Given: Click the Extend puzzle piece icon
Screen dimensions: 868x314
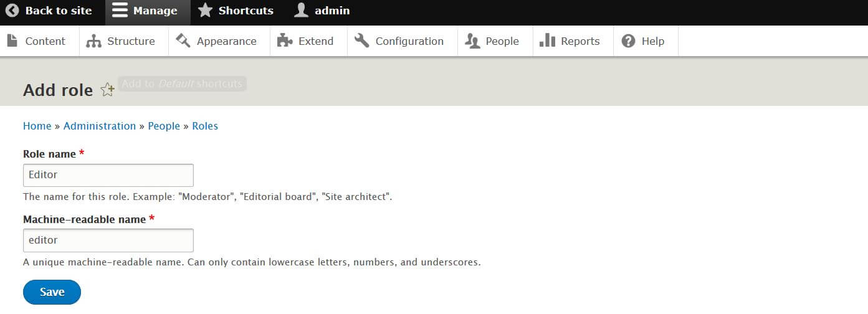Looking at the screenshot, I should [x=285, y=40].
